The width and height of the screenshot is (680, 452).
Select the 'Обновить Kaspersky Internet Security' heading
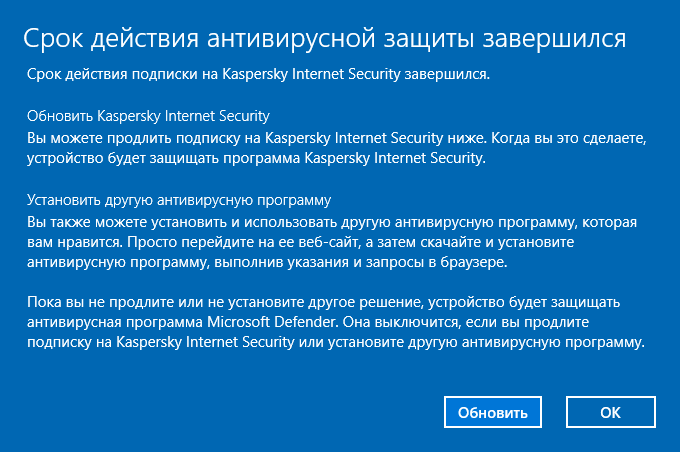click(x=149, y=116)
